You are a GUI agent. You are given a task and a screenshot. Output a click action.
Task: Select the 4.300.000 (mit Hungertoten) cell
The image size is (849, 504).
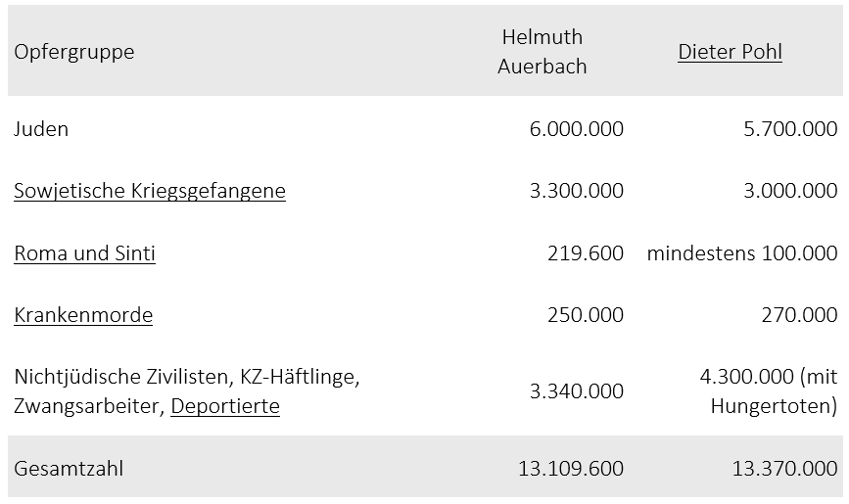click(x=769, y=391)
